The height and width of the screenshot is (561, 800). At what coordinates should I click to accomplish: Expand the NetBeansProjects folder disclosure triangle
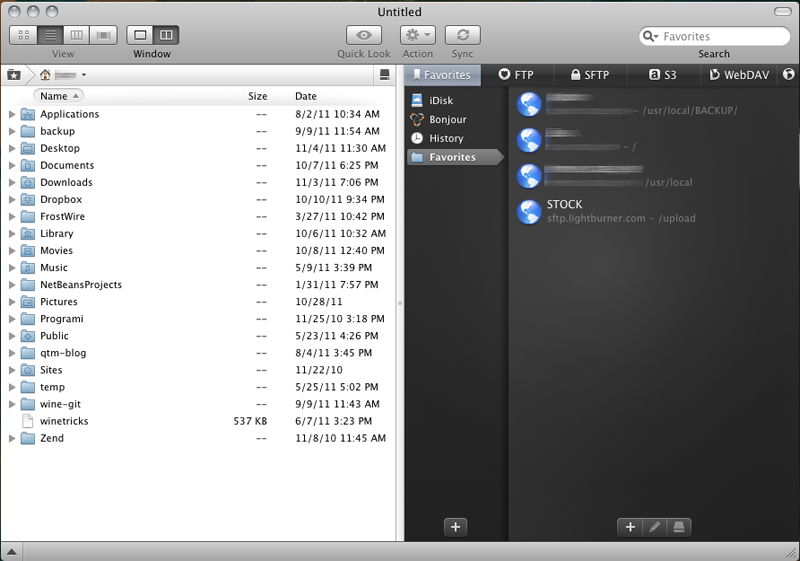point(12,285)
